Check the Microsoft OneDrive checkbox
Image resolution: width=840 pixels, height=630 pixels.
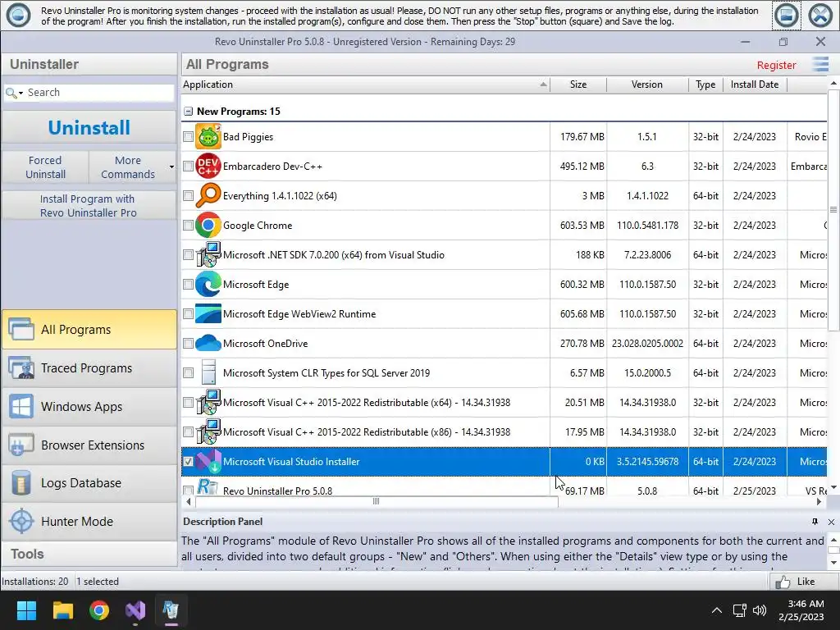(x=188, y=343)
